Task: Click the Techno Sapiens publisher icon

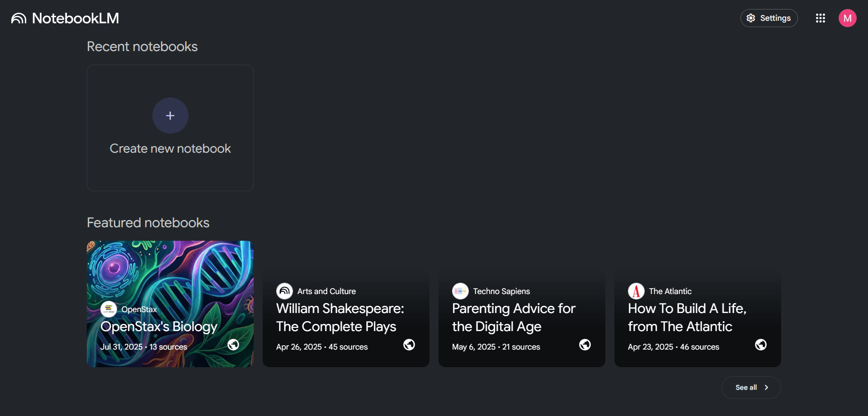Action: click(x=460, y=291)
